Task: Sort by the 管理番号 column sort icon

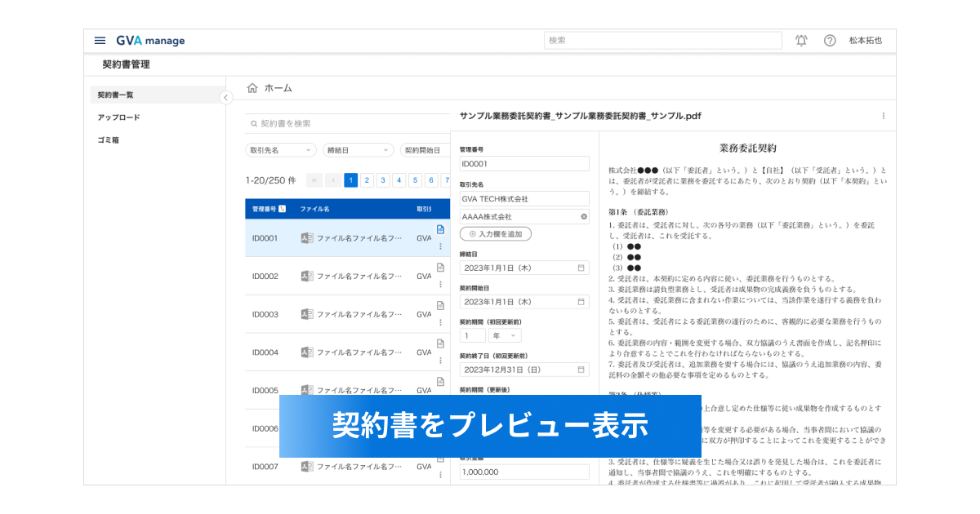Action: pyautogui.click(x=283, y=210)
